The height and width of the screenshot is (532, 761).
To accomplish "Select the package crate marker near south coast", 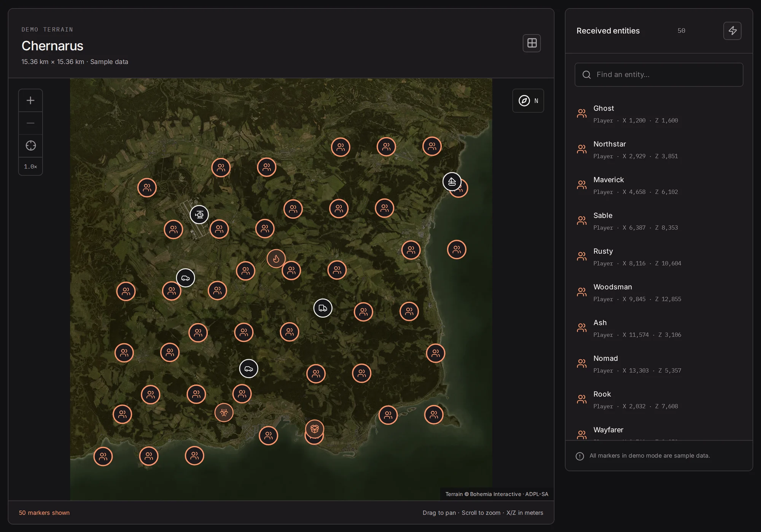I will (x=314, y=429).
